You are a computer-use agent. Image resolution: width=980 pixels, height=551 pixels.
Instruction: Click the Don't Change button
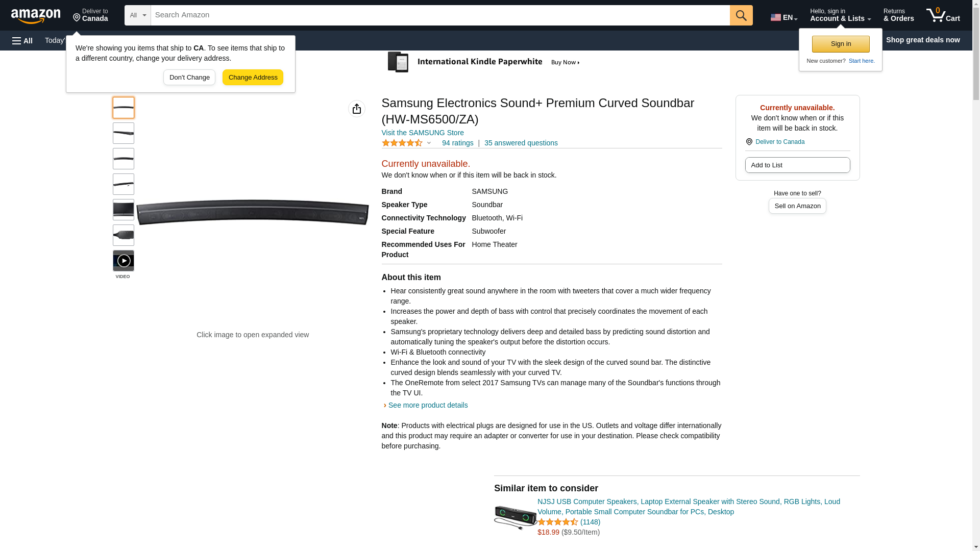coord(189,78)
